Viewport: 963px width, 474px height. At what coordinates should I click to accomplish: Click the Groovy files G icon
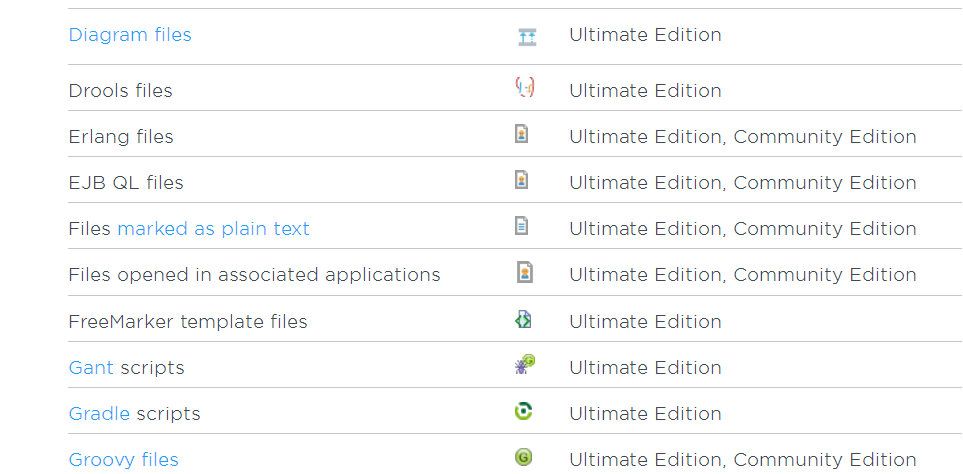(x=523, y=457)
